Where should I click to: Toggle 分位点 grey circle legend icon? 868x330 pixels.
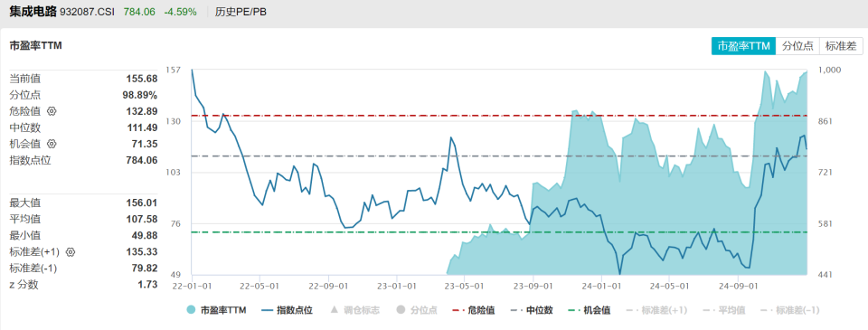point(401,309)
